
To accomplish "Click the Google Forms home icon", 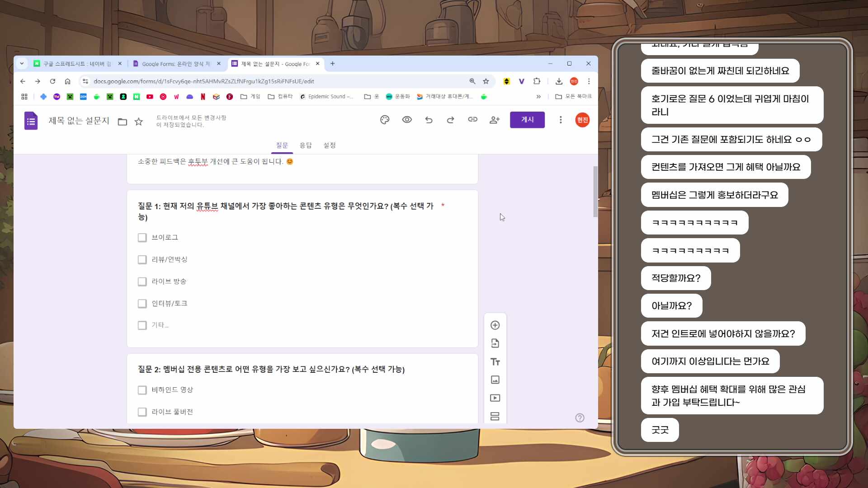I will pos(31,121).
